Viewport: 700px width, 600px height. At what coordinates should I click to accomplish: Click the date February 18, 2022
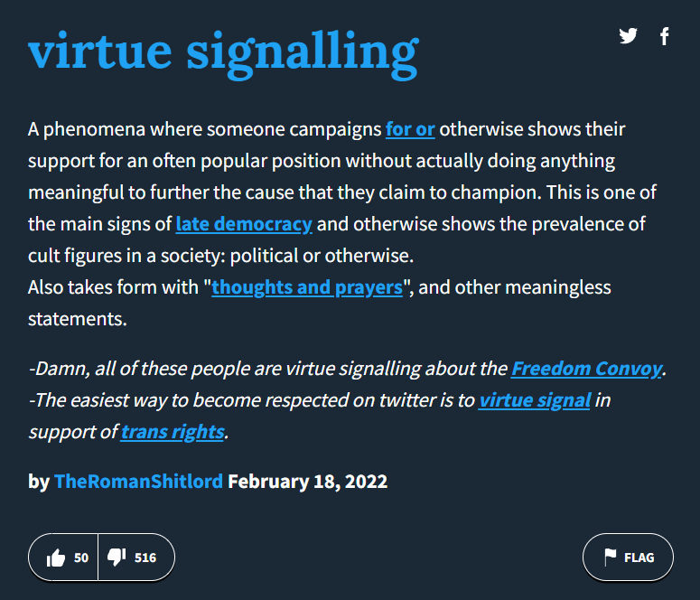(x=307, y=481)
